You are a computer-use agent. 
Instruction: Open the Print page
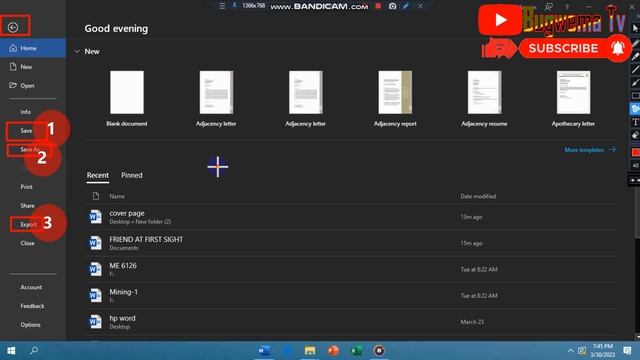coord(27,187)
